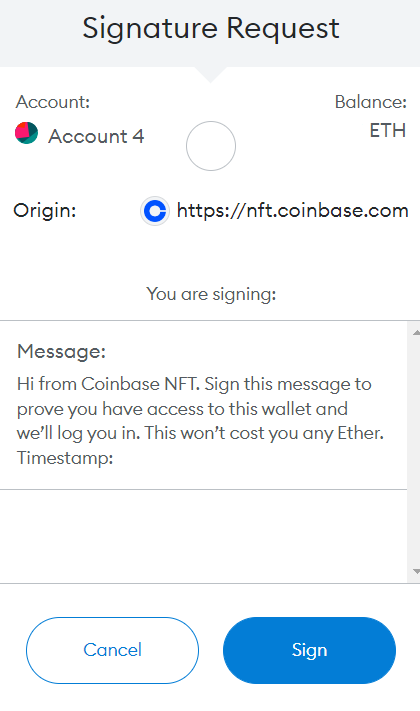The height and width of the screenshot is (711, 420).
Task: Click the Sign button
Action: pyautogui.click(x=309, y=650)
